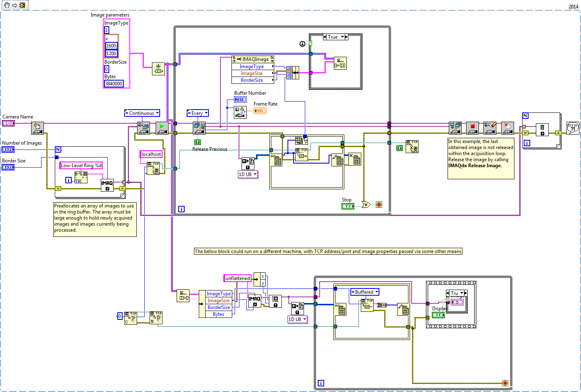Click the frame rate timing camera node
581x392 pixels.
click(x=240, y=112)
